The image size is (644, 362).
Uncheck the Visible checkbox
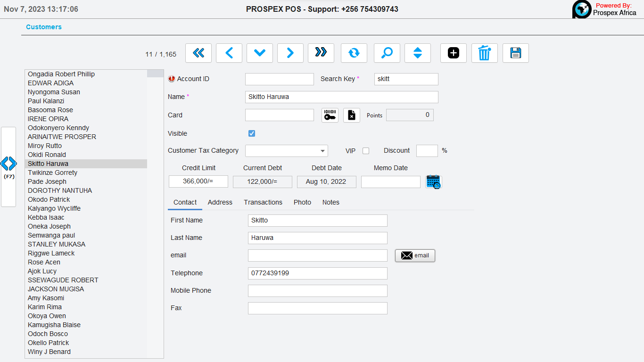[x=252, y=133]
